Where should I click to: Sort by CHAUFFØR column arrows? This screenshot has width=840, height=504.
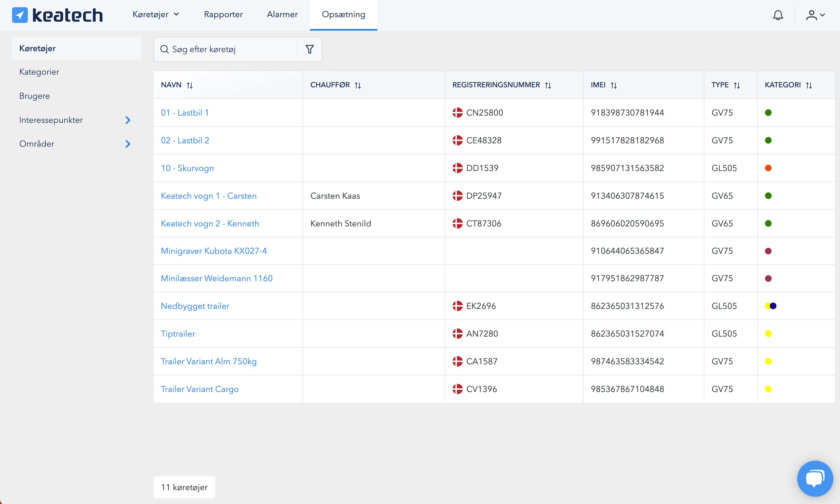358,85
